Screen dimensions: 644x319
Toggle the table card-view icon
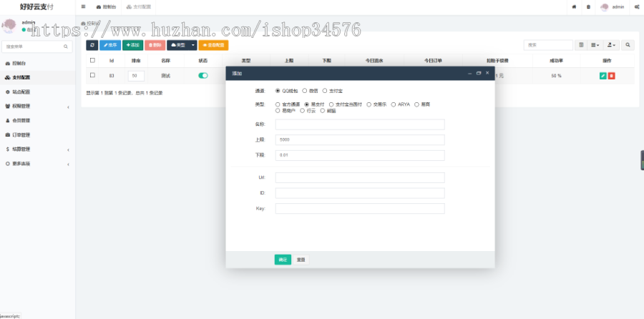pyautogui.click(x=581, y=45)
